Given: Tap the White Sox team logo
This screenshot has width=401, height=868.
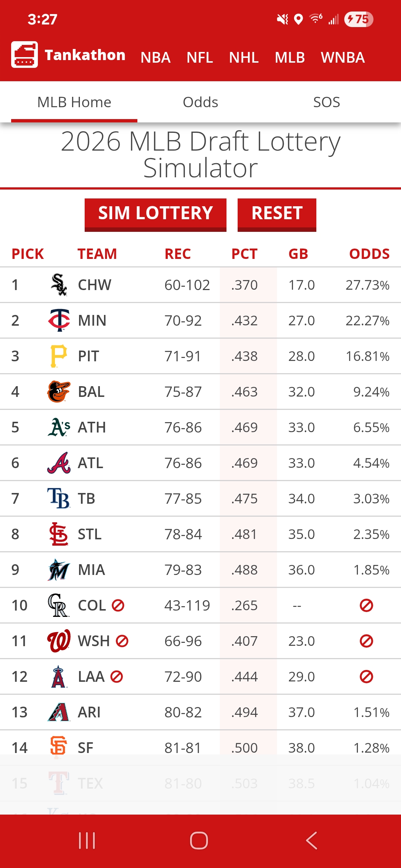Looking at the screenshot, I should click(x=59, y=285).
